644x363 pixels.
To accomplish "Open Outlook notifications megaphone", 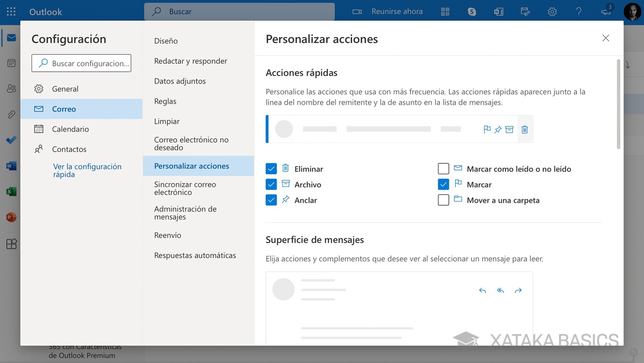I will click(x=606, y=11).
